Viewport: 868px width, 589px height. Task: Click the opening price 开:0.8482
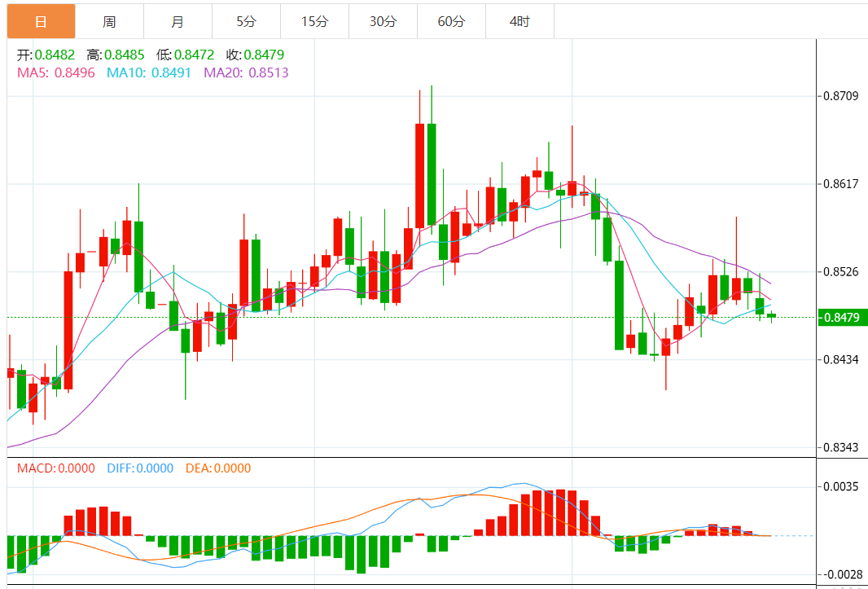(46, 55)
